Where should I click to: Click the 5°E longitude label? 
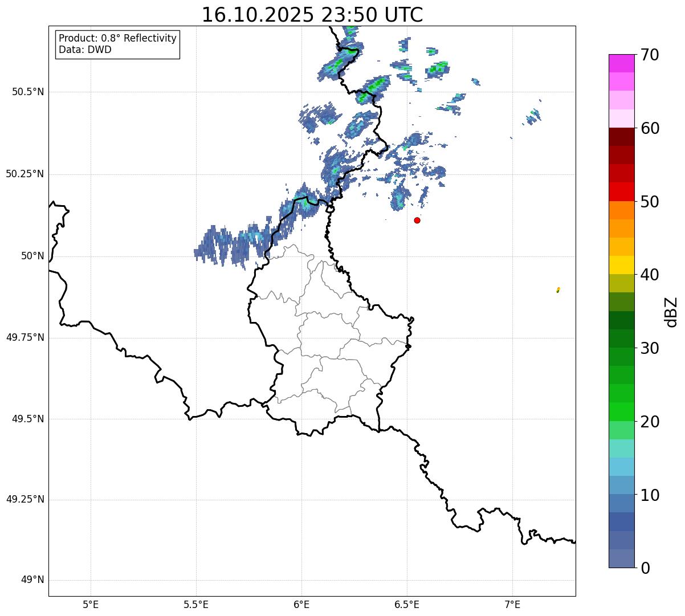click(x=91, y=604)
